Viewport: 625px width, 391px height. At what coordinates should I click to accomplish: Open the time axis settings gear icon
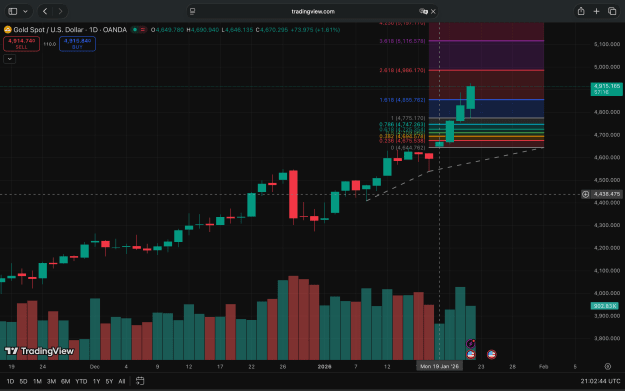[607, 366]
